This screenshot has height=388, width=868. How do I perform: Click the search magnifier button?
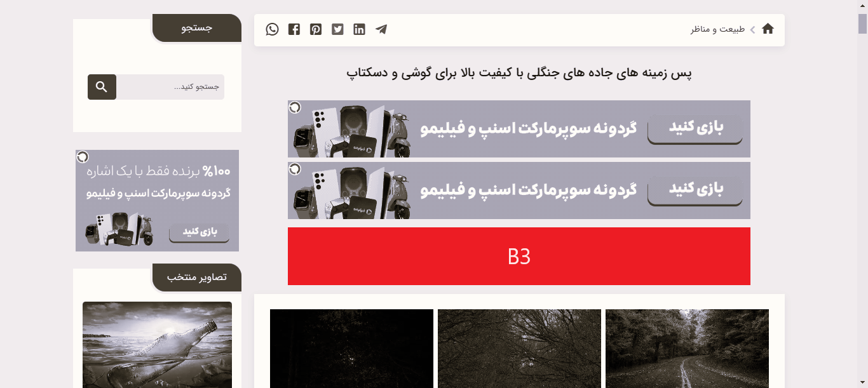pyautogui.click(x=102, y=87)
